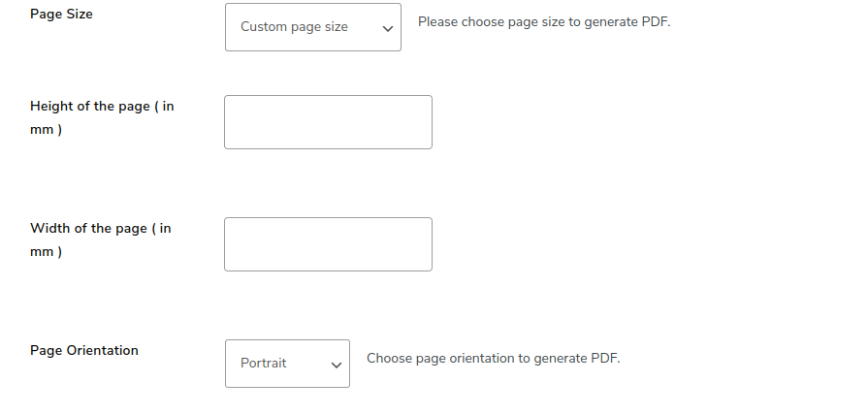Click the chevron arrow in Page Size dropdown
Viewport: 868px width, 414px height.
388,28
